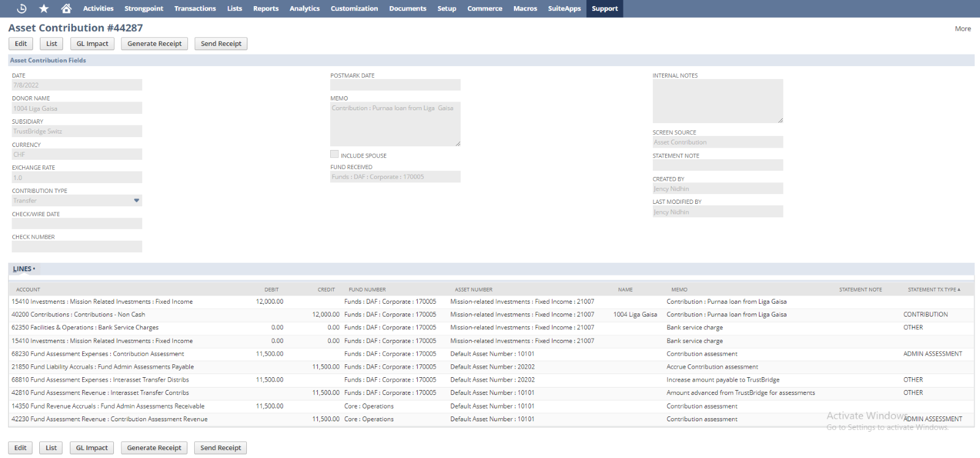Click the top Edit button

[x=21, y=44]
